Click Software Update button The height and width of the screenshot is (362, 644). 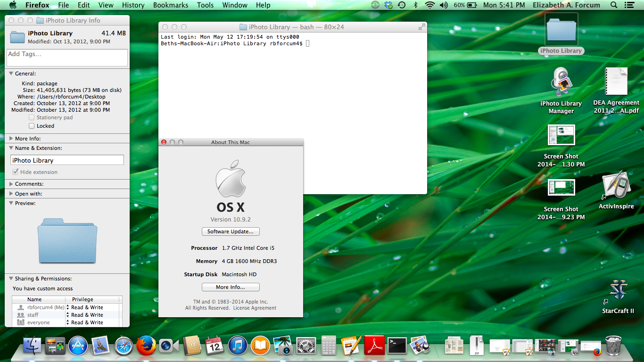231,231
